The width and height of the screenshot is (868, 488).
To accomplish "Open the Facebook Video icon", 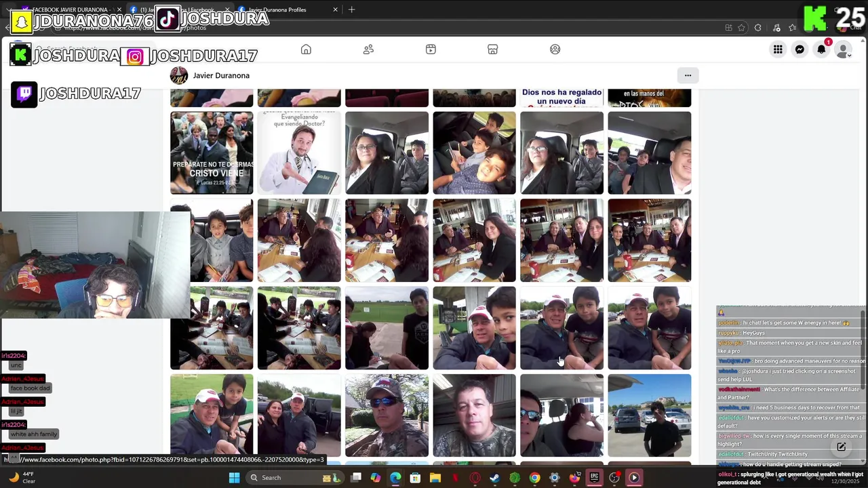I will tap(431, 49).
